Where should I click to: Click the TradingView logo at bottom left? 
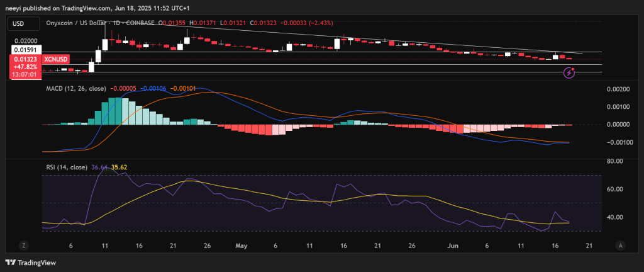tap(30, 263)
